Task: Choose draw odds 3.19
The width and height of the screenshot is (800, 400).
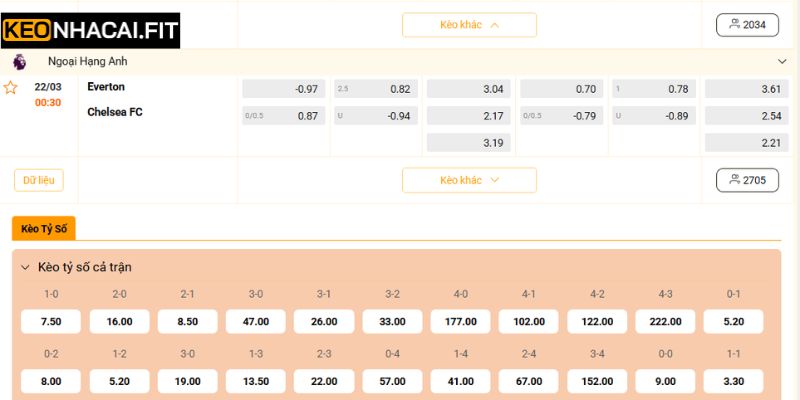Action: (x=468, y=143)
